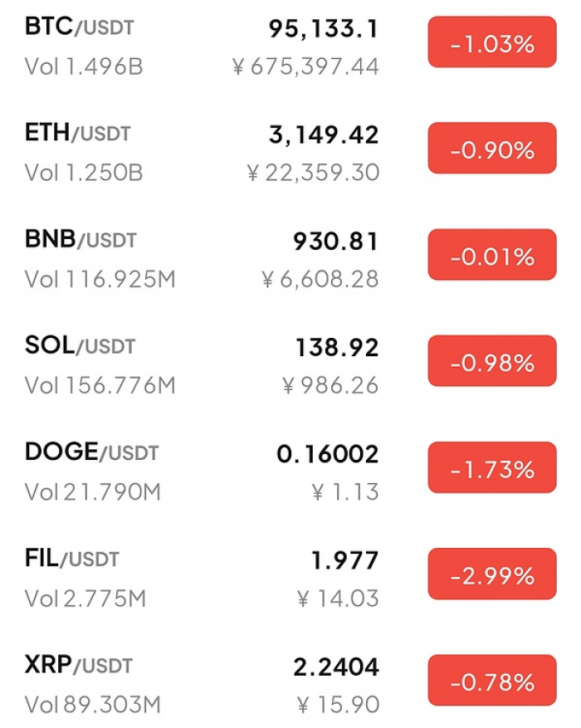Click the XRP volume 89.303M text
This screenshot has width=581, height=728.
click(x=92, y=705)
